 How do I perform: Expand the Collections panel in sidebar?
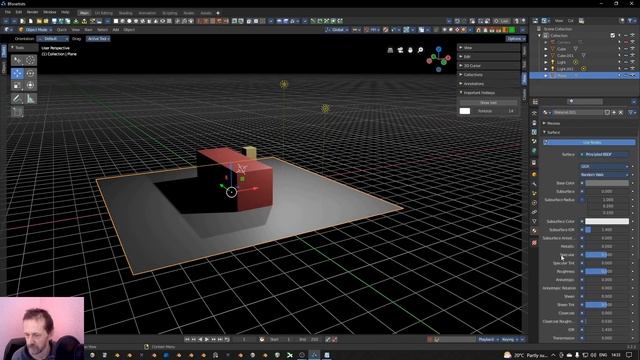coord(489,75)
